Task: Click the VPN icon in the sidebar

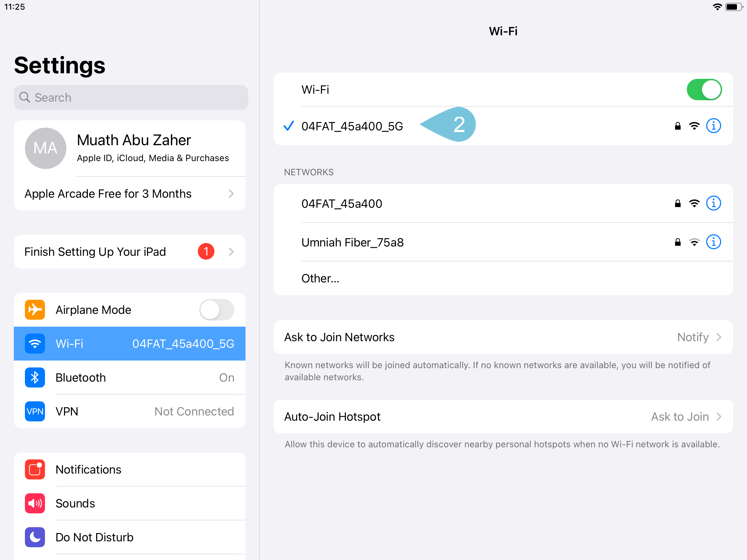Action: click(x=34, y=411)
